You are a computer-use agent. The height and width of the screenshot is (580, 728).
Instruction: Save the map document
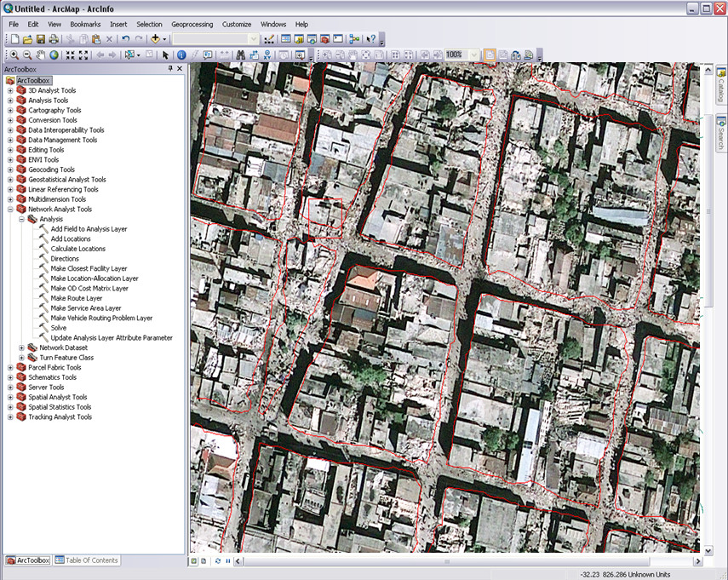[40, 39]
